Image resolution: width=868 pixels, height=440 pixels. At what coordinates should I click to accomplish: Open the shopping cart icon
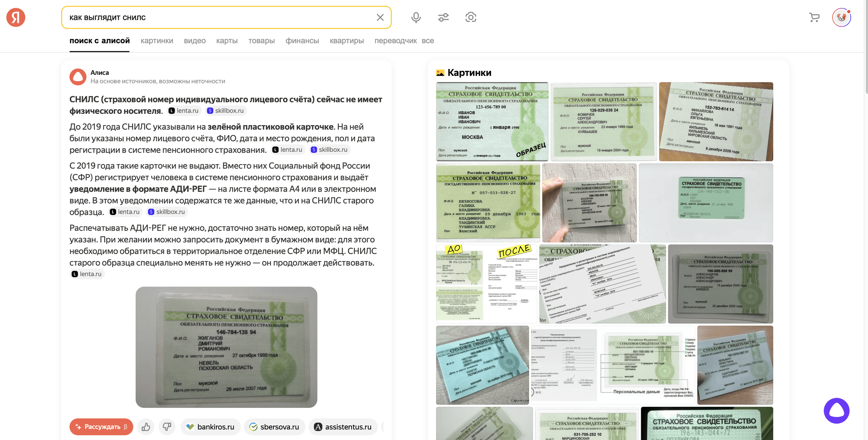point(814,17)
